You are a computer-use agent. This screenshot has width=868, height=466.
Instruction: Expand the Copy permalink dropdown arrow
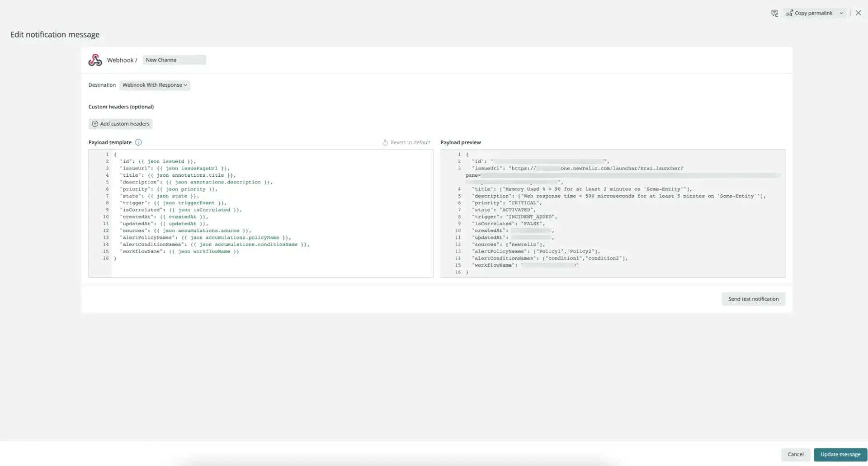tap(841, 13)
